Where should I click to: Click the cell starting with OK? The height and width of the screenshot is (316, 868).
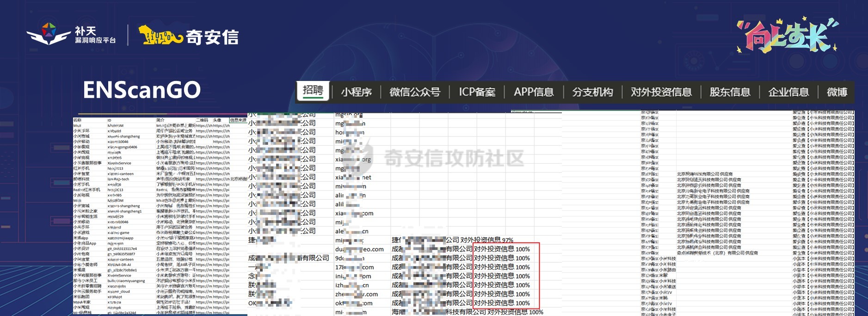click(x=270, y=303)
